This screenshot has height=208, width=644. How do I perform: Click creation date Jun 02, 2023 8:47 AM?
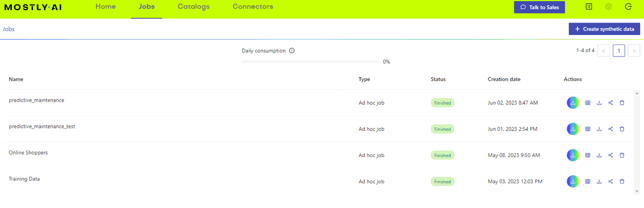pyautogui.click(x=513, y=103)
